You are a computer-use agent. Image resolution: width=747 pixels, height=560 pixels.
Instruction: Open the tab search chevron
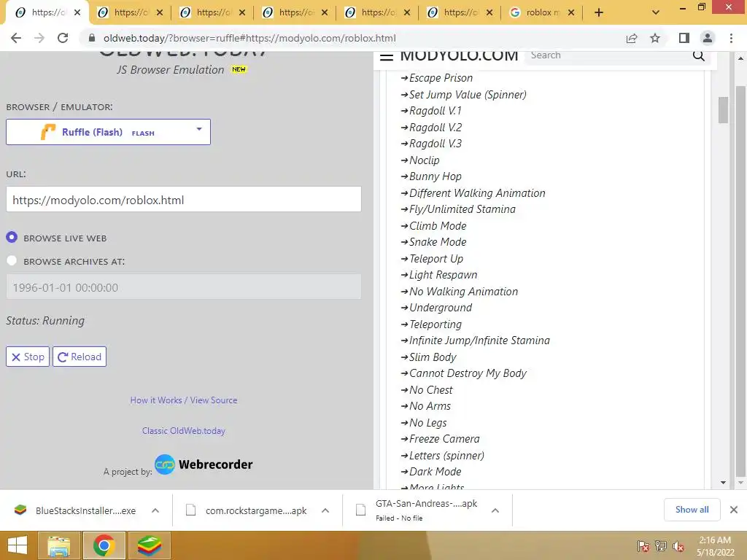click(x=656, y=12)
